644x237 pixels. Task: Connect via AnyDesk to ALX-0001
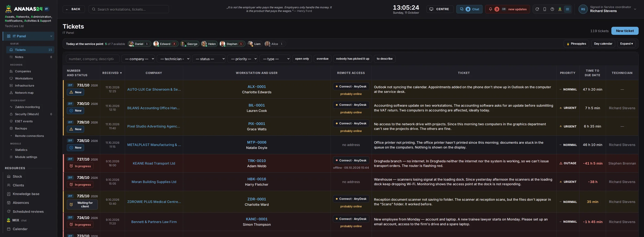(x=351, y=86)
